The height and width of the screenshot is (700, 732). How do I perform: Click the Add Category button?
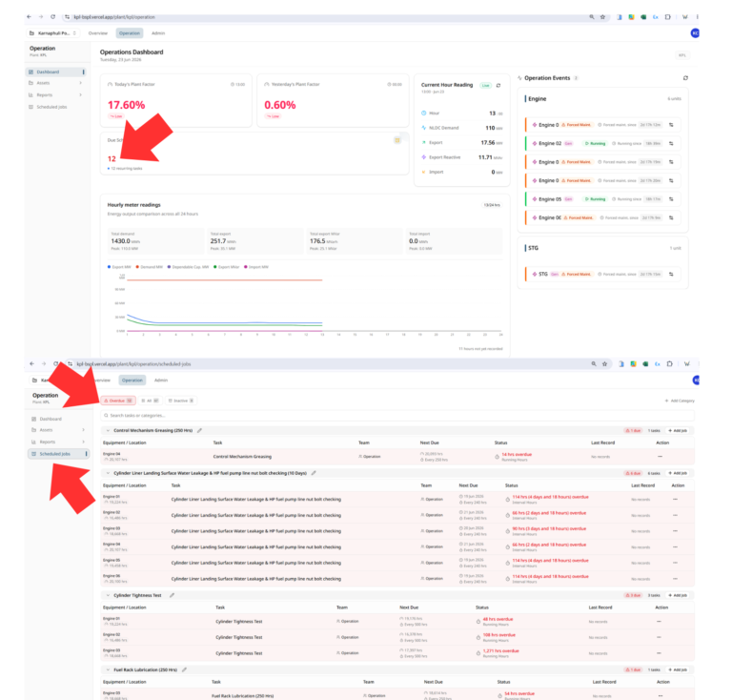point(680,401)
